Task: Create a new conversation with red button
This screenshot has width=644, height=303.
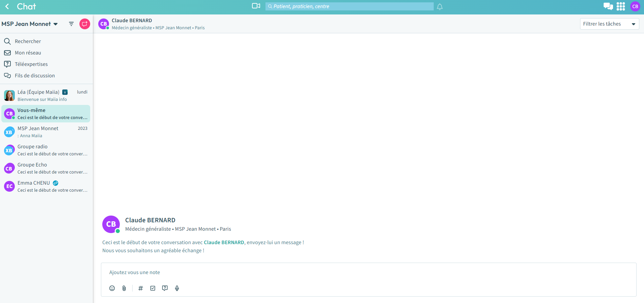Action: coord(85,24)
